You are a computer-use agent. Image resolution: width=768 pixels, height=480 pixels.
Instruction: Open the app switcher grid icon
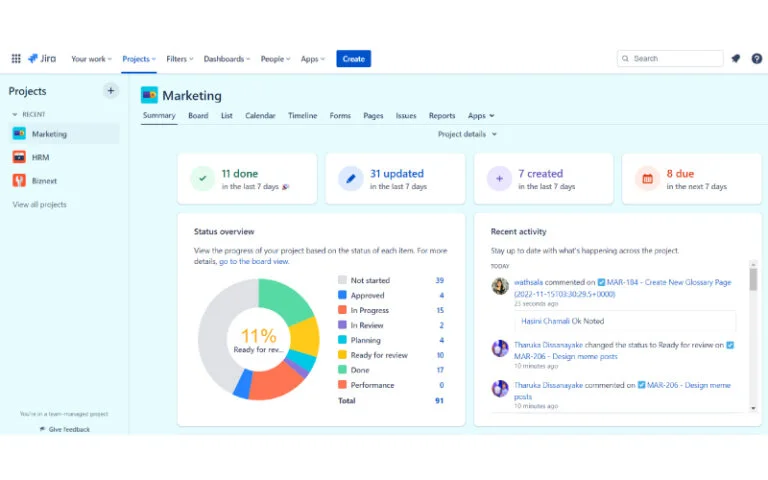16,58
